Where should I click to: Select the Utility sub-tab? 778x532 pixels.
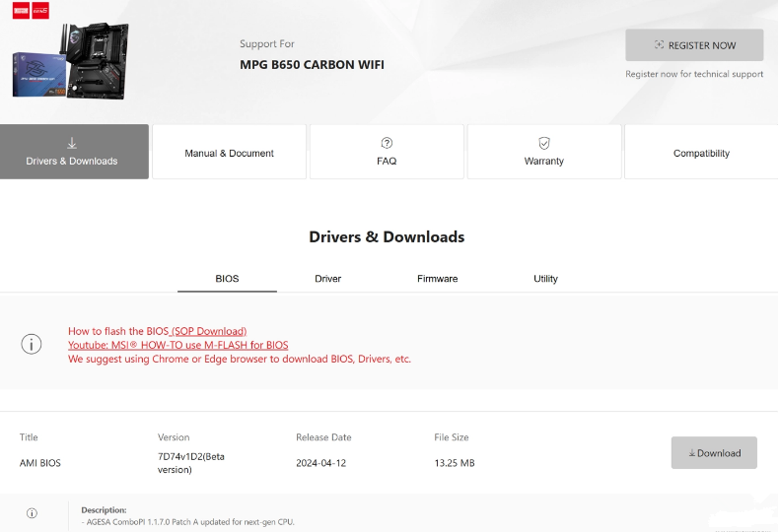pos(546,279)
